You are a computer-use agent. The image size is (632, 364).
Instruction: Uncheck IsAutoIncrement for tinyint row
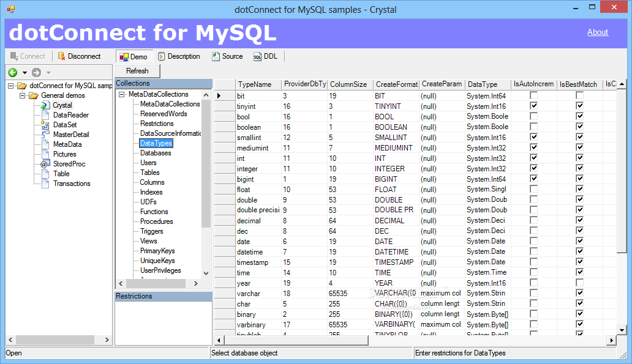pos(533,106)
